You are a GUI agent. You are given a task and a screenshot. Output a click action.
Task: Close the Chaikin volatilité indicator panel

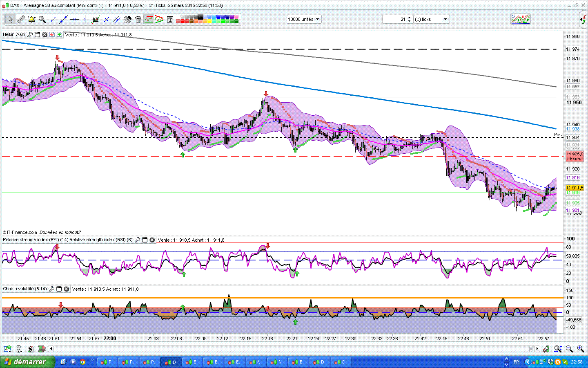(66, 289)
